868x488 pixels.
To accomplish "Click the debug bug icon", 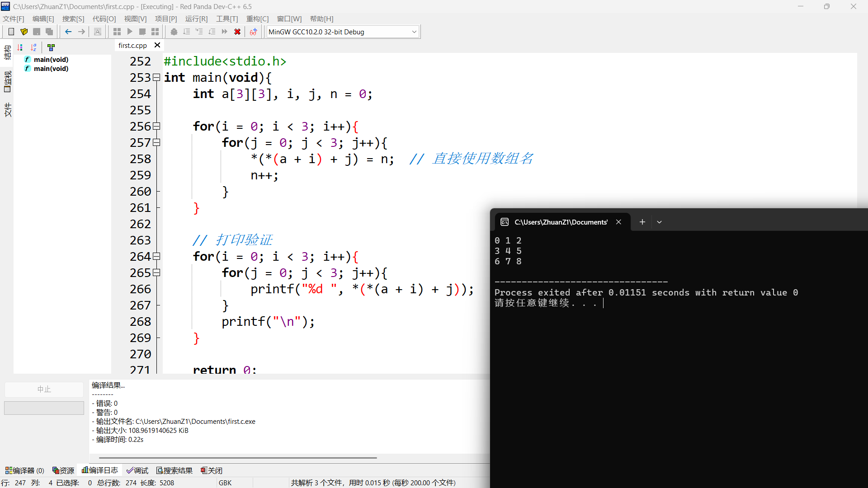I will (174, 32).
